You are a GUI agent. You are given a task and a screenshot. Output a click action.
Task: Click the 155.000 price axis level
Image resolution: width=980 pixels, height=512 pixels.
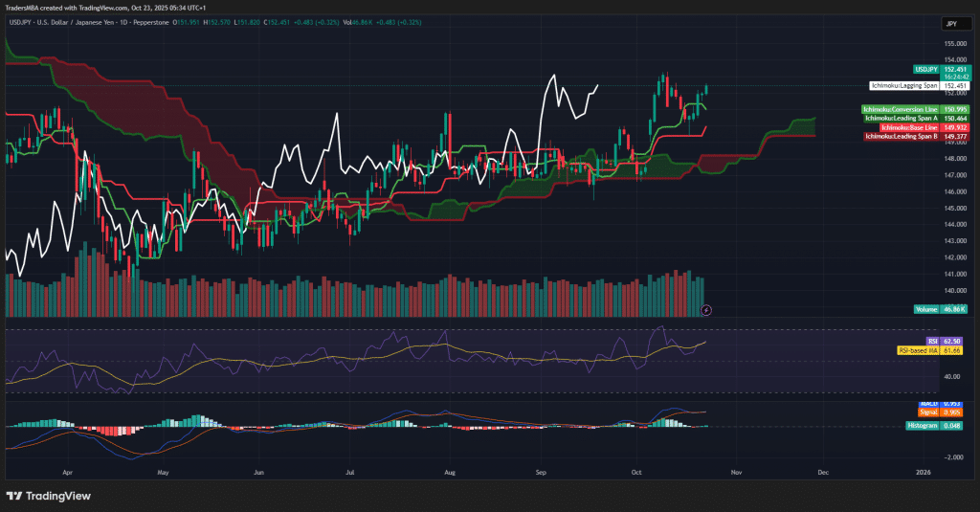[x=956, y=44]
